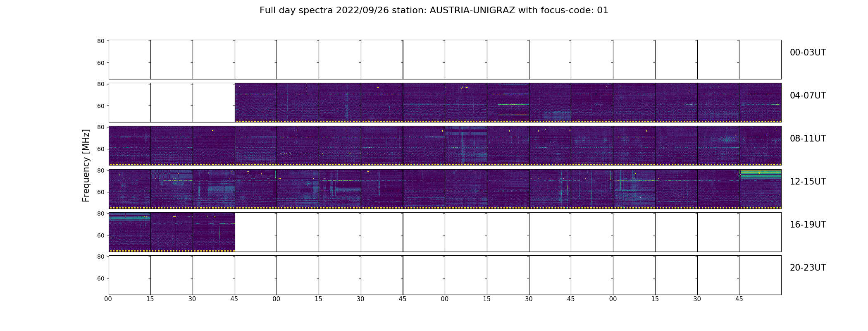Click the '60' tick of the 08-11UT row
Image resolution: width=868 pixels, height=331 pixels.
(100, 149)
